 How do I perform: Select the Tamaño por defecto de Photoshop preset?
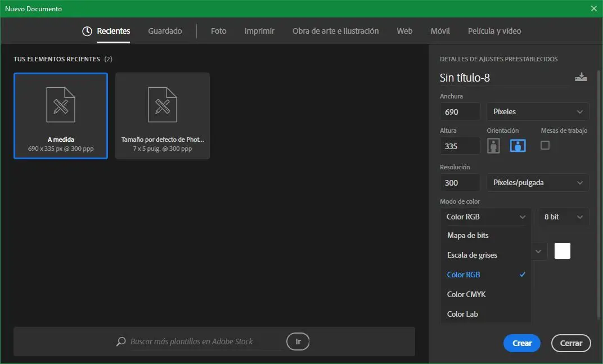click(163, 116)
